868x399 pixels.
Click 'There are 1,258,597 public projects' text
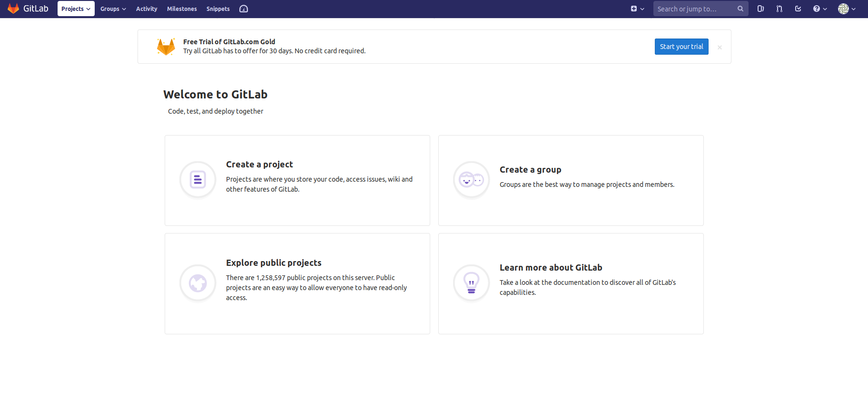(316, 288)
